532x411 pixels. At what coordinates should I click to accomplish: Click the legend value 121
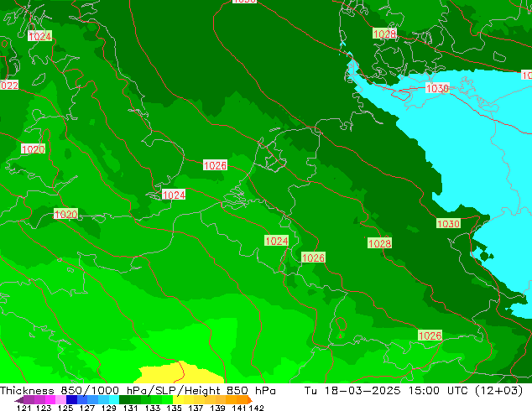pos(23,408)
